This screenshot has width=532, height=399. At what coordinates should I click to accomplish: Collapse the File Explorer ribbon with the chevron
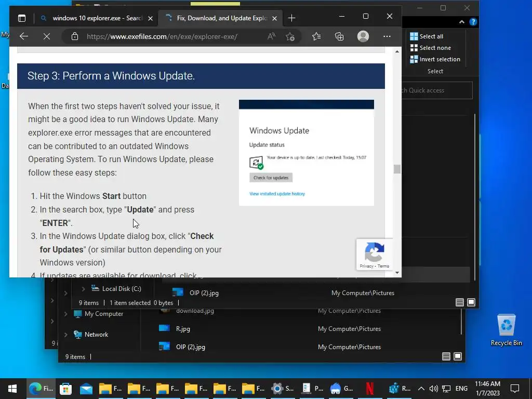[x=462, y=22]
